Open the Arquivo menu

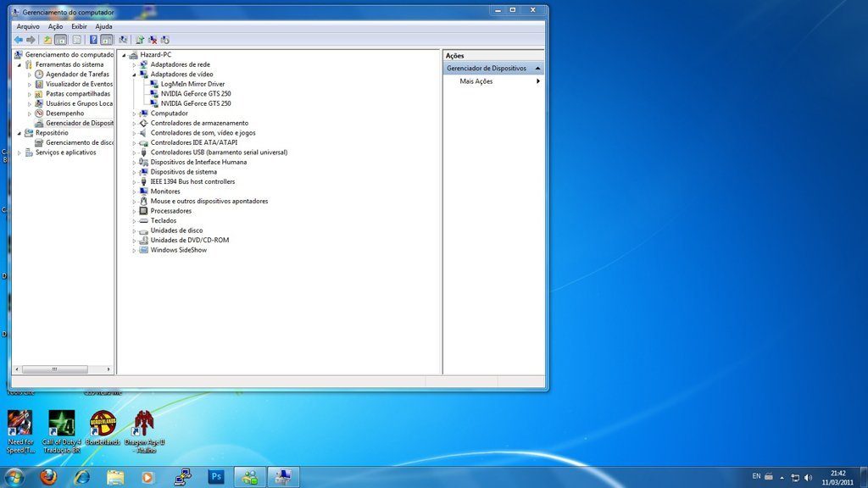pyautogui.click(x=28, y=26)
